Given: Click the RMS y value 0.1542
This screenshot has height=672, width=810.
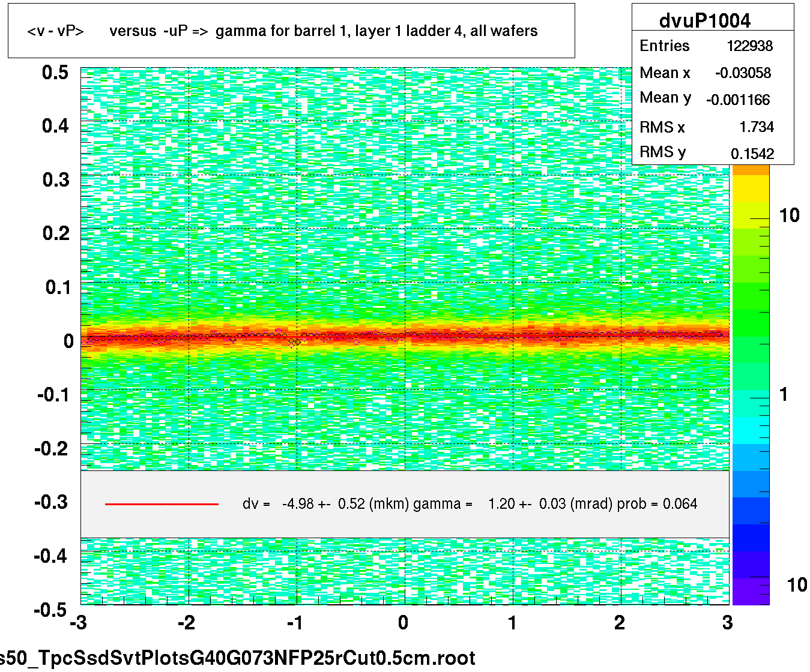Looking at the screenshot, I should (752, 154).
